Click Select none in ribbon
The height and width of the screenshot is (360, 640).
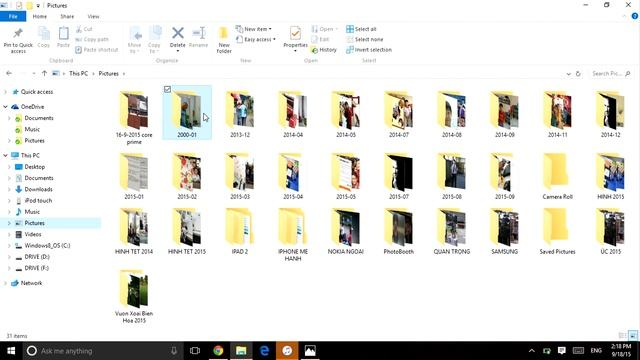pos(364,39)
